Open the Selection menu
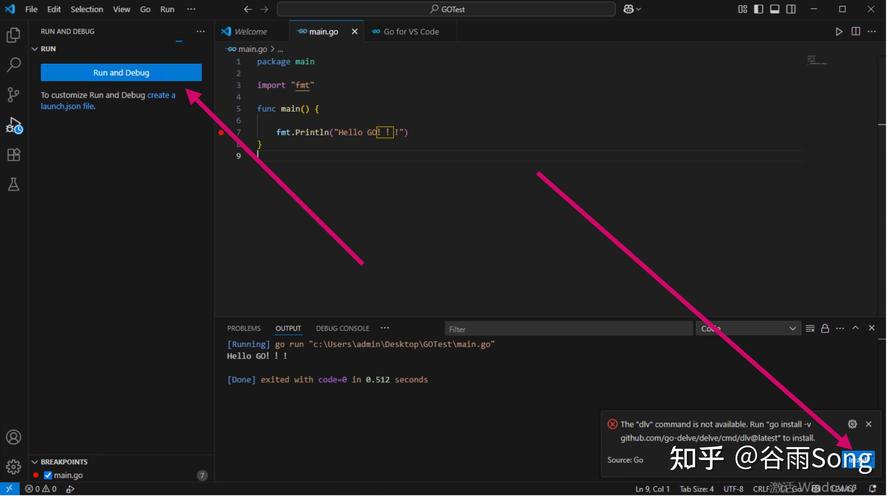The image size is (896, 500). (87, 9)
